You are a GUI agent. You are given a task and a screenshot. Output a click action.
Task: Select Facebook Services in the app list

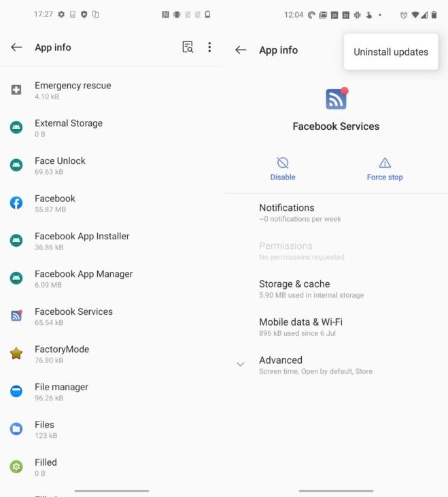[x=73, y=315]
